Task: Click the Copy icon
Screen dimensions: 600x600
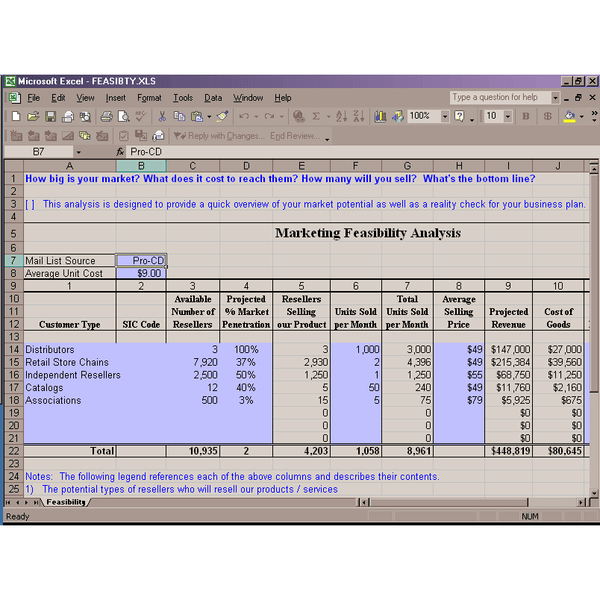Action: [179, 116]
